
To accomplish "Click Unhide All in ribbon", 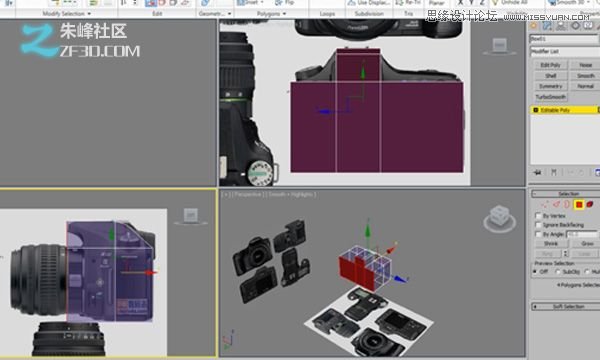I will tap(509, 3).
